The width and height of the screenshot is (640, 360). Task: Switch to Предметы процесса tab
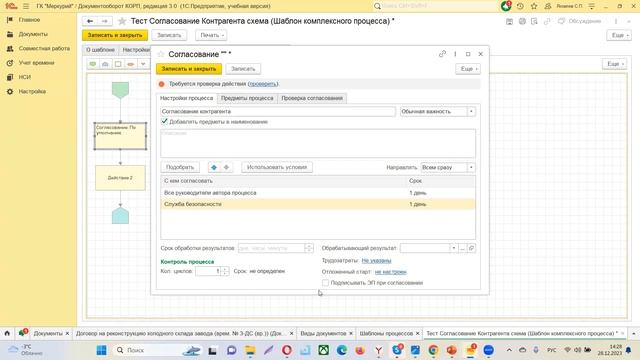click(x=247, y=98)
